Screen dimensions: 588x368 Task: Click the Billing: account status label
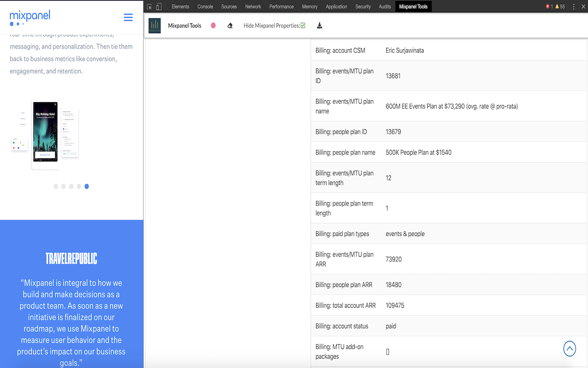pos(342,326)
